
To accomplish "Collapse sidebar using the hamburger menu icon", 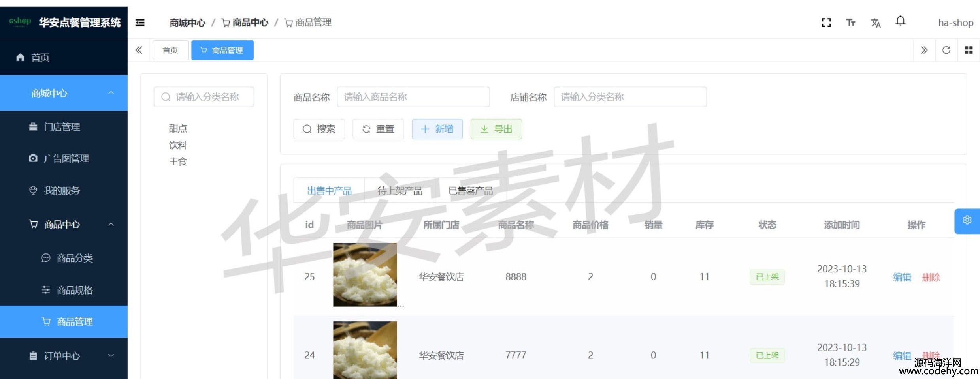I will (140, 23).
